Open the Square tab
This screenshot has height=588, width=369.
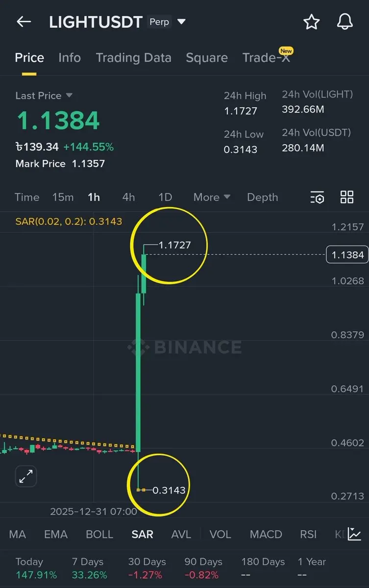[x=207, y=58]
